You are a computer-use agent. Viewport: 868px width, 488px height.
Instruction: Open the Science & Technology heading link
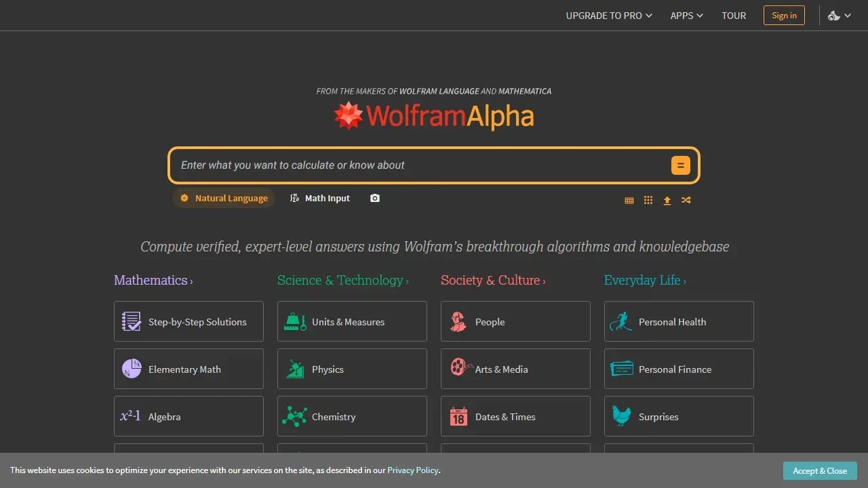[x=343, y=280]
